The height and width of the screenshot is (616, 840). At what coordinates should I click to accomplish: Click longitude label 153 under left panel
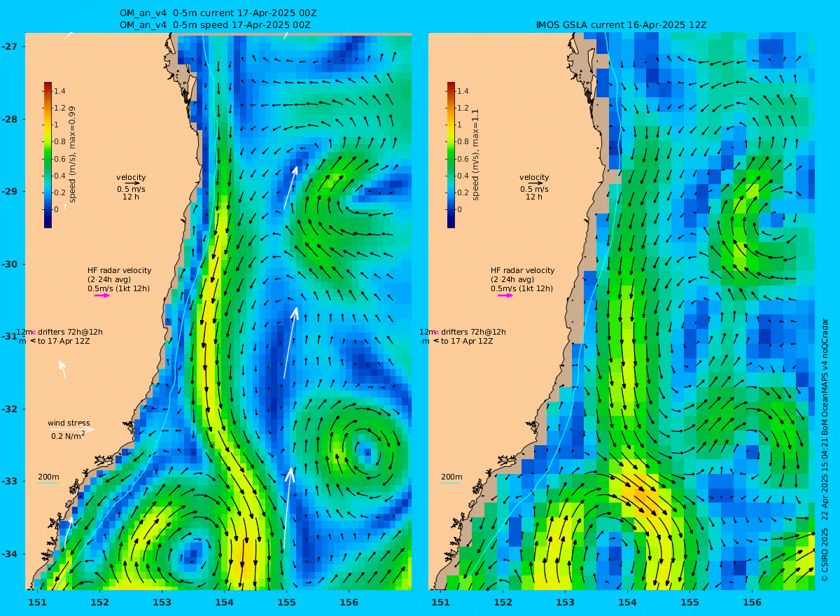tap(162, 602)
